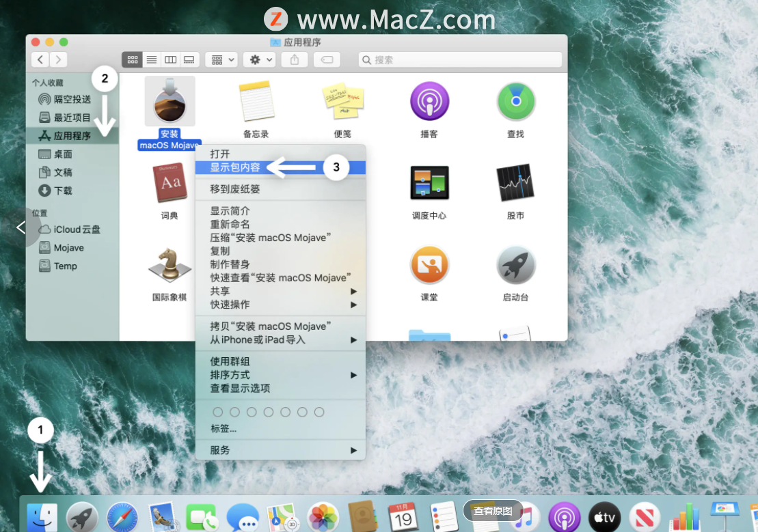
Task: Select the 调度中心 app icon
Action: pyautogui.click(x=429, y=182)
